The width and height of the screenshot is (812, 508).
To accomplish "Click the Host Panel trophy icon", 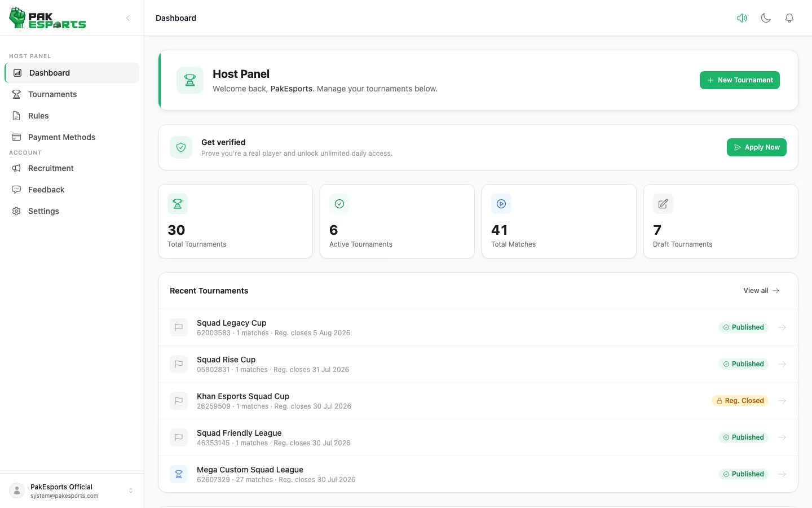I will pos(190,80).
